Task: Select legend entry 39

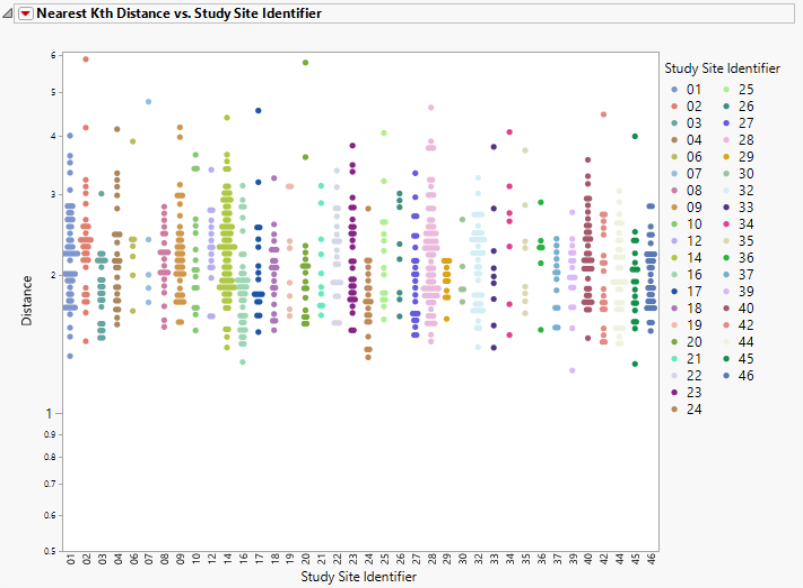Action: click(x=738, y=291)
